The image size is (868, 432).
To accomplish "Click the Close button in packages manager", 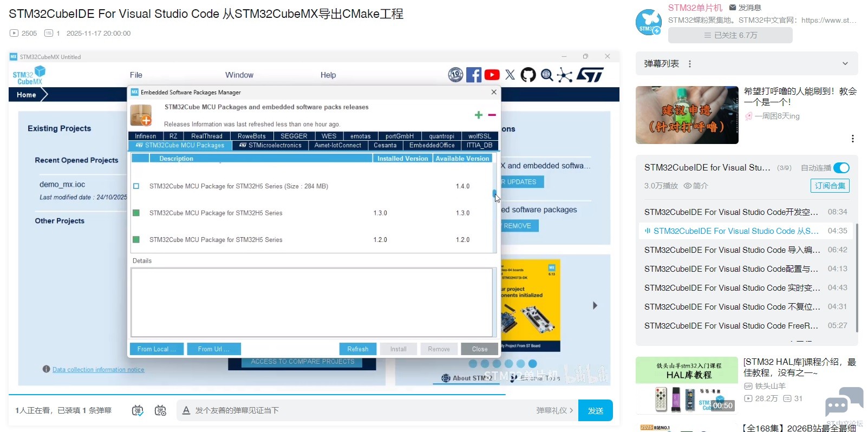I will pyautogui.click(x=480, y=349).
